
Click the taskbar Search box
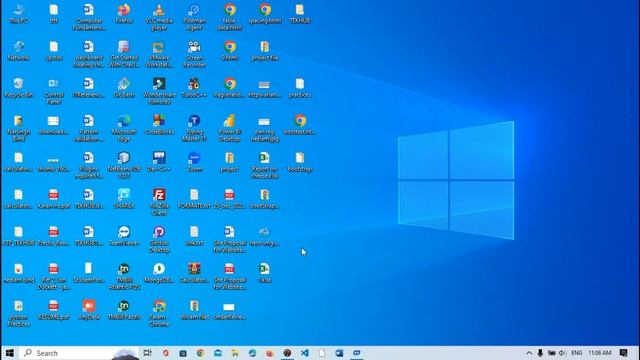(x=79, y=353)
